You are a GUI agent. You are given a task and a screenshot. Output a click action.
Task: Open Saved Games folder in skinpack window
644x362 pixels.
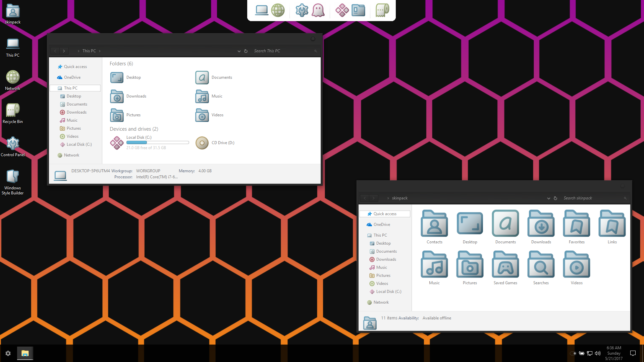click(505, 265)
